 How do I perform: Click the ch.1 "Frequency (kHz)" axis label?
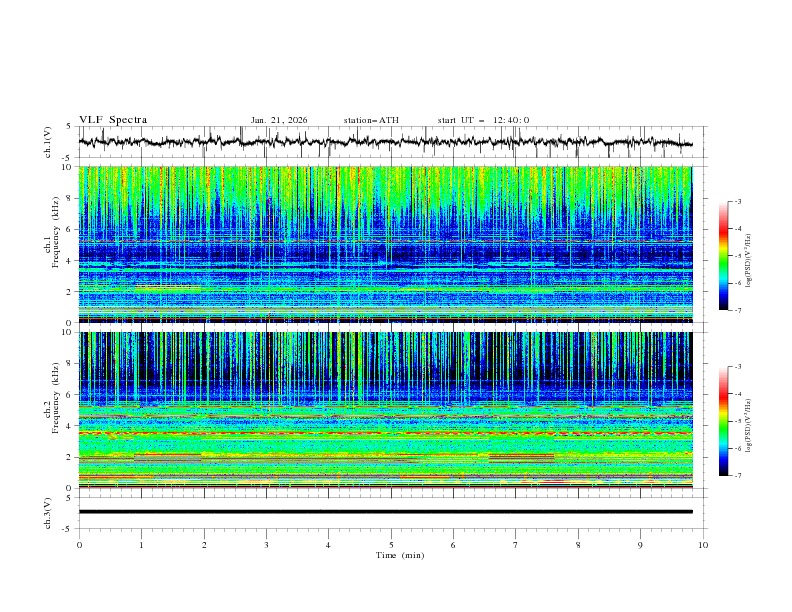[x=55, y=232]
